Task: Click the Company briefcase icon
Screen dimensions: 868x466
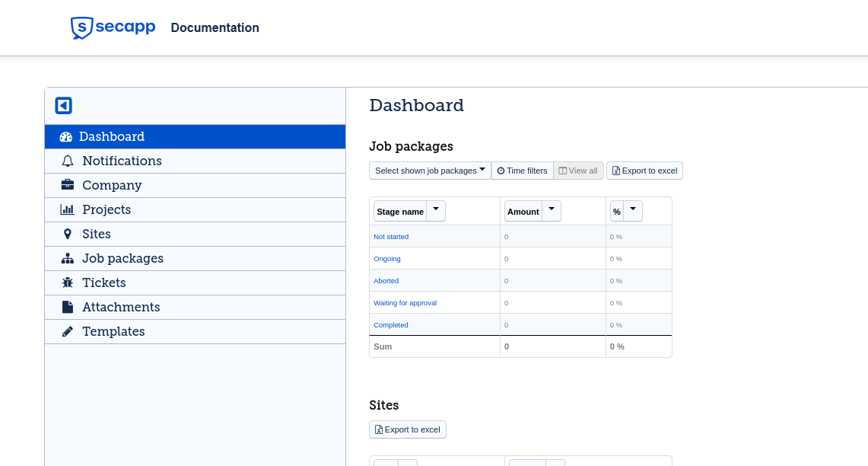Action: click(x=68, y=185)
